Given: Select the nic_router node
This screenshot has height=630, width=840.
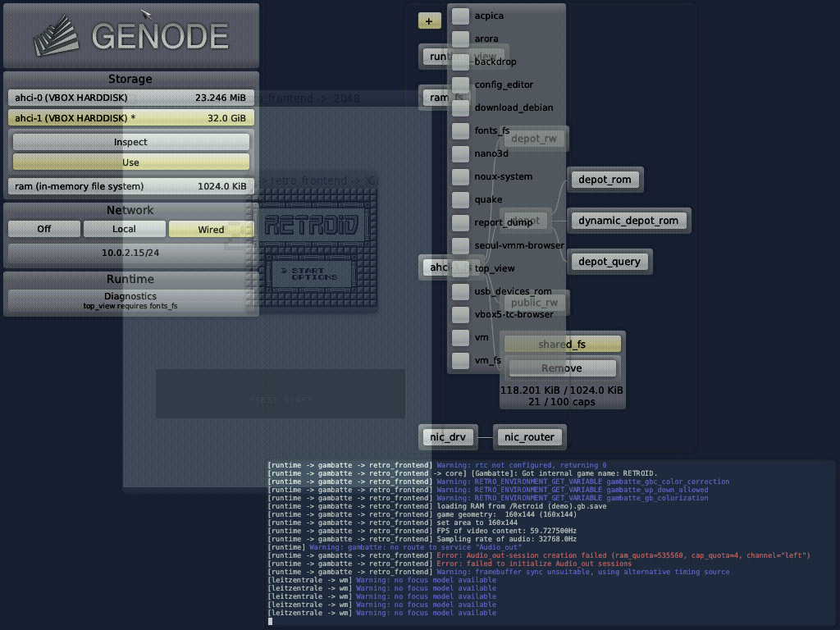Looking at the screenshot, I should (529, 437).
